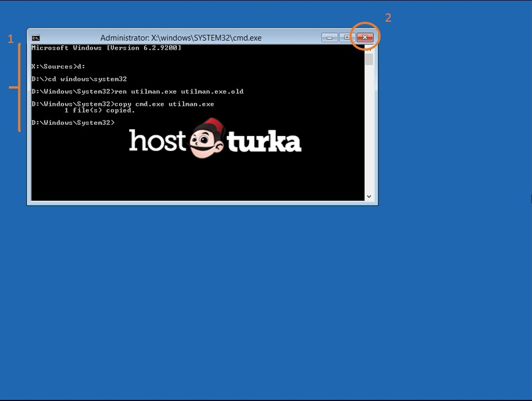532x401 pixels.
Task: Click the 'D:\Windows\System32>' empty prompt line
Action: click(73, 123)
